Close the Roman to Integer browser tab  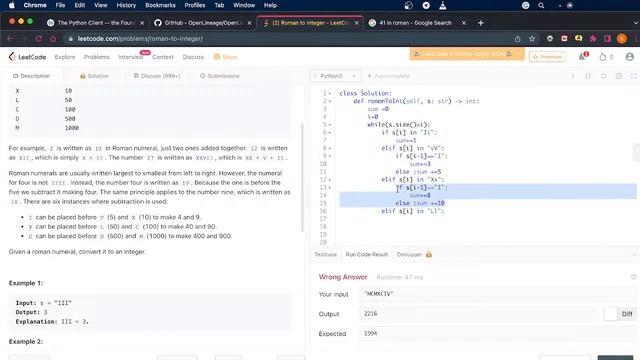click(x=356, y=23)
